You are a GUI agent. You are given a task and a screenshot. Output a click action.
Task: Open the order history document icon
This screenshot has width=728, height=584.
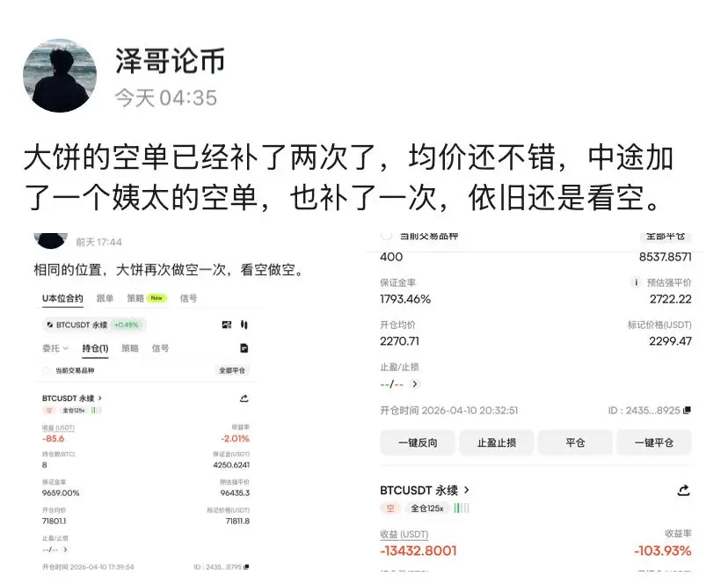pos(244,348)
